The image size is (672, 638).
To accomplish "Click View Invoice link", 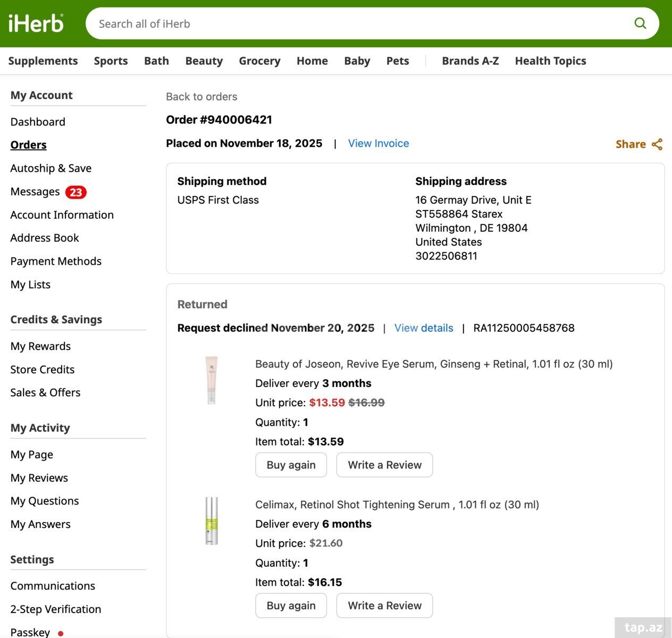I will (379, 144).
